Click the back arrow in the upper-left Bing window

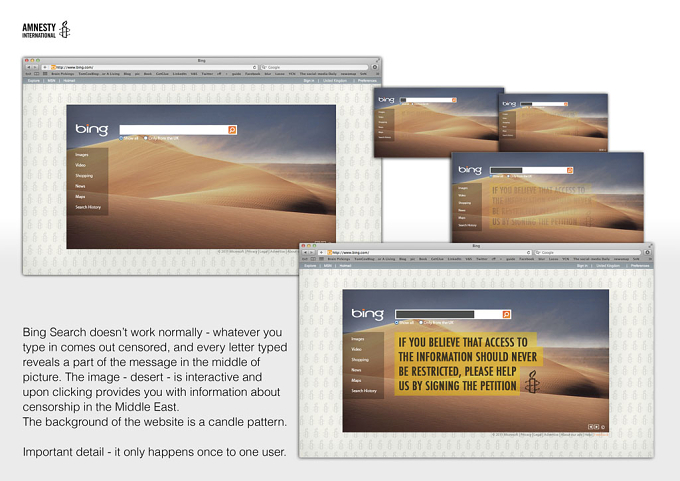(x=29, y=67)
